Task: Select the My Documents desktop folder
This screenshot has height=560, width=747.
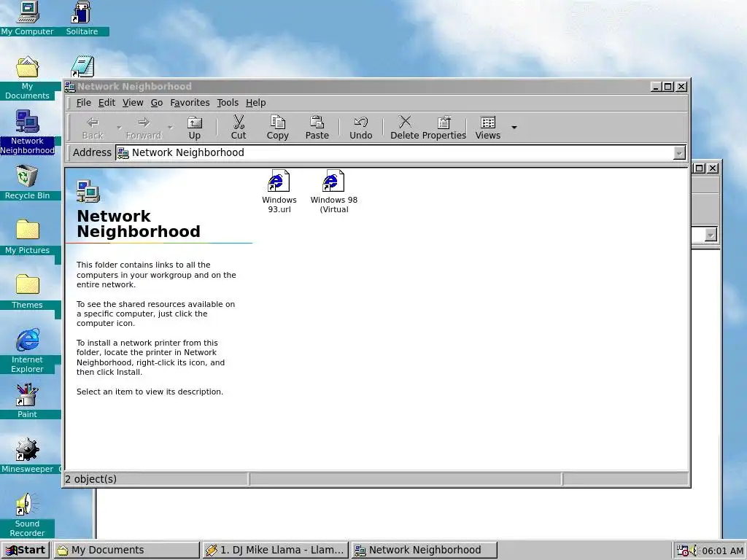Action: click(27, 77)
